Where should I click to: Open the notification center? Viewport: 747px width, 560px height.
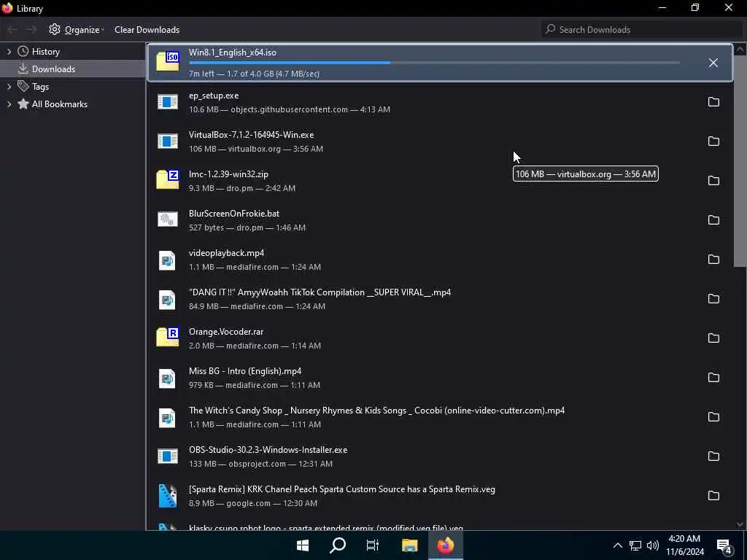(724, 546)
